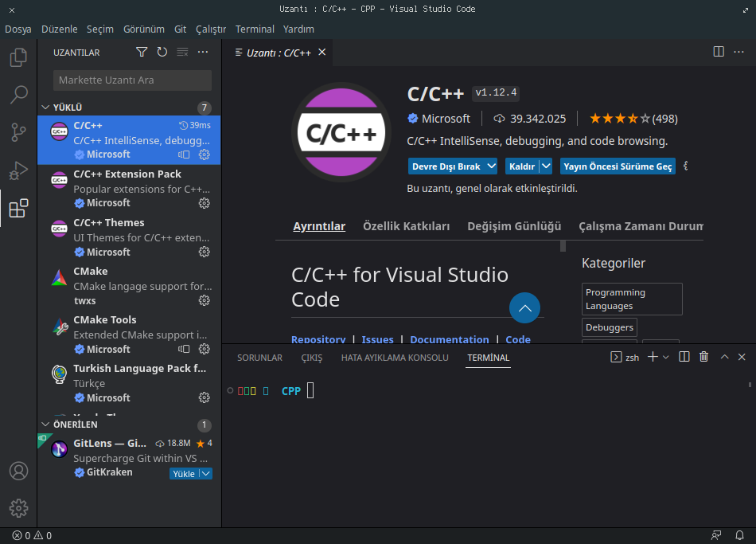Open Düzenle menu
The width and height of the screenshot is (756, 544).
(x=60, y=29)
